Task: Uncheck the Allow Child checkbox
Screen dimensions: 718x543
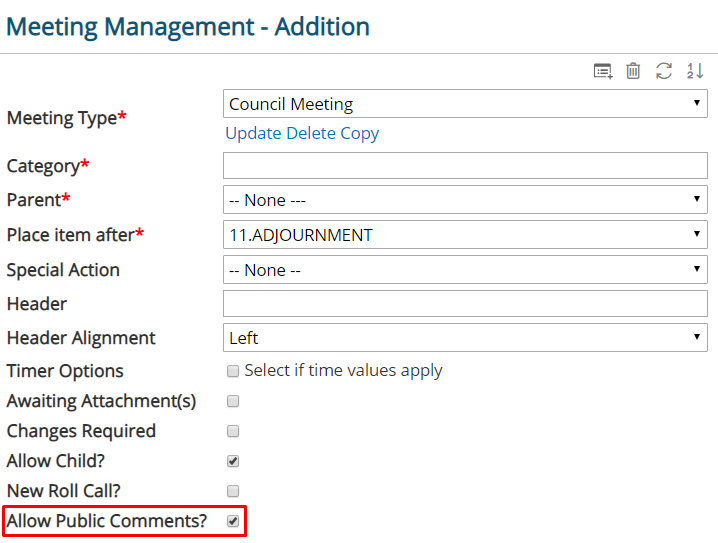Action: (233, 461)
